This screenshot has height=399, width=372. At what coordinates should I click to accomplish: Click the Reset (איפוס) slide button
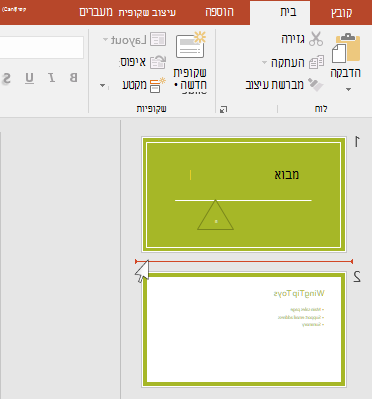143,62
